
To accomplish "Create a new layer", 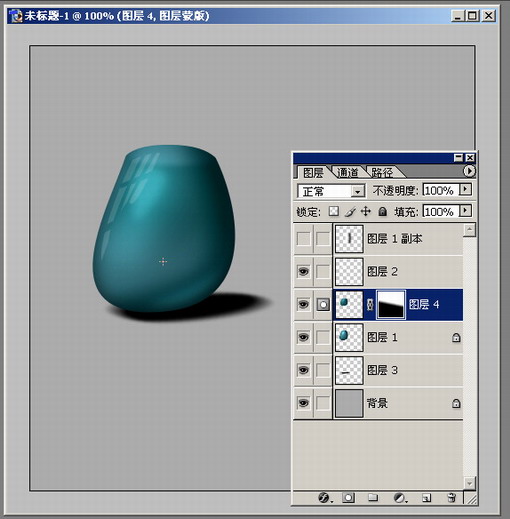I will [426, 498].
